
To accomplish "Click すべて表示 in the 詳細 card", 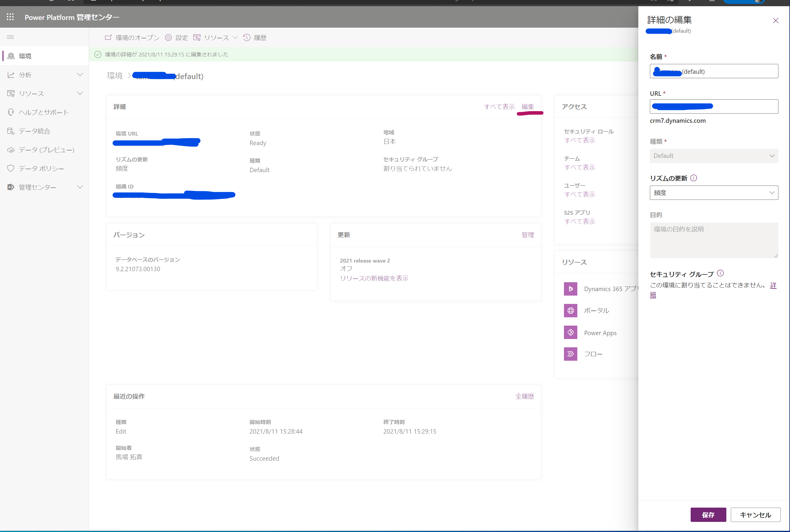I will coord(499,106).
